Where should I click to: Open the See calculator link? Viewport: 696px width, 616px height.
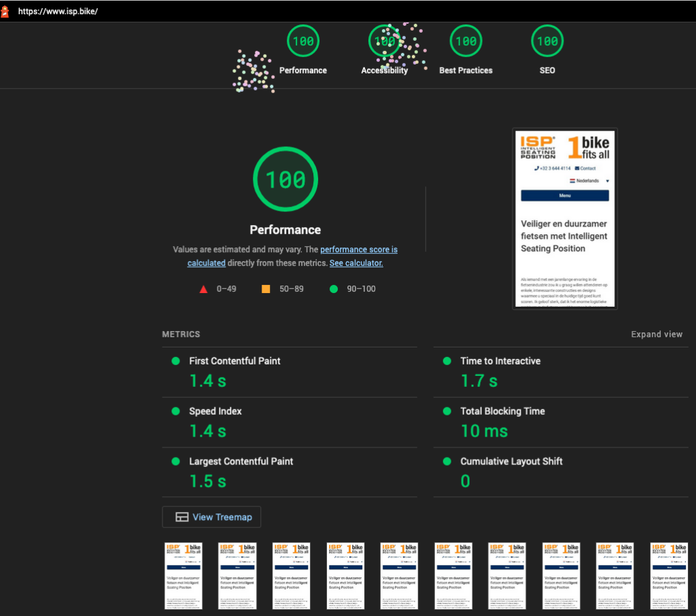[356, 263]
